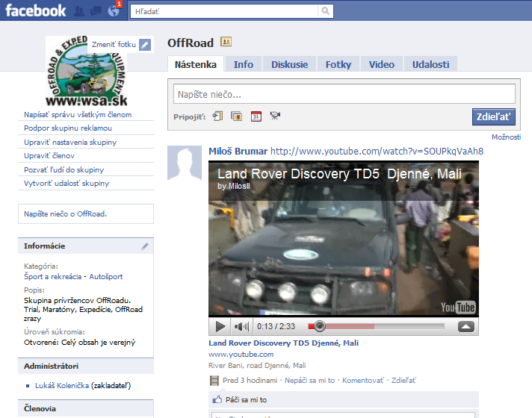Open the Udalosti tab
532x418 pixels.
[x=430, y=64]
